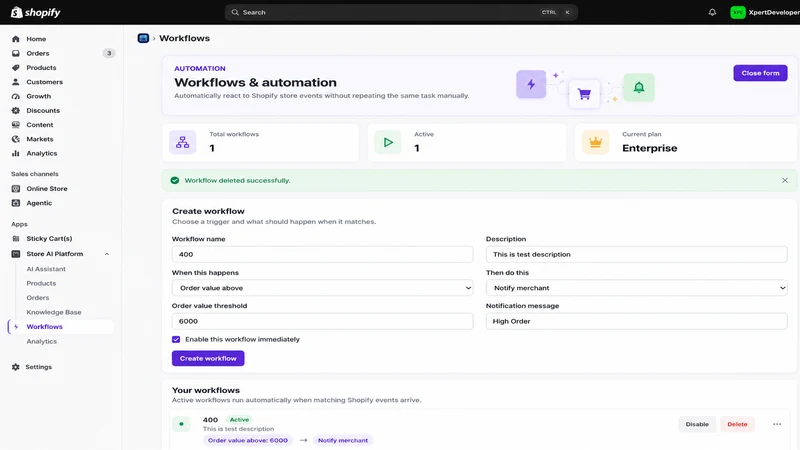
Task: Click the Enterprise plan text
Action: pos(649,148)
